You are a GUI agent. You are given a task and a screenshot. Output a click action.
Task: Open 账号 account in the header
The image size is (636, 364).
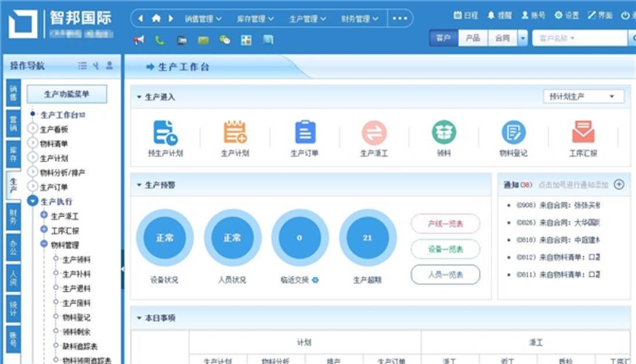pyautogui.click(x=533, y=15)
